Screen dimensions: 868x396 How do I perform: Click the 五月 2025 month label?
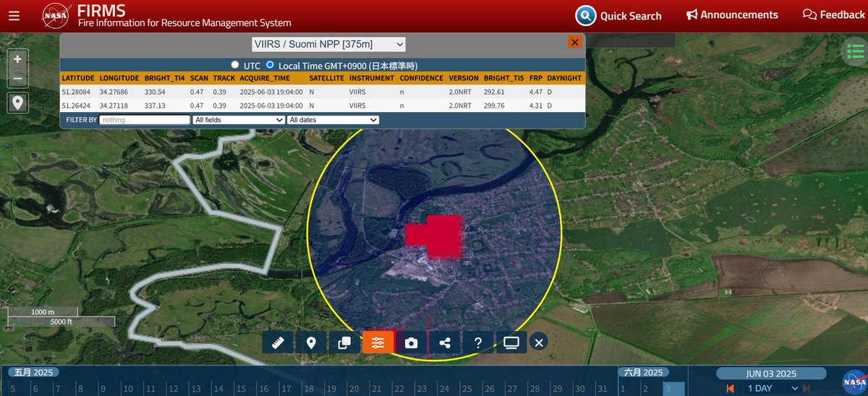[x=34, y=372]
